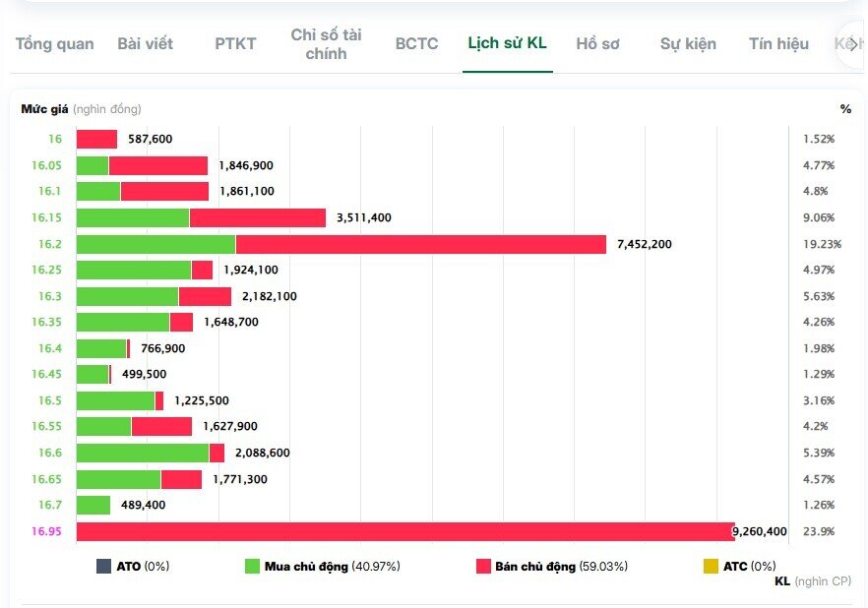The height and width of the screenshot is (608, 868).
Task: Click the ATC yellow legend swatch
Action: (711, 566)
